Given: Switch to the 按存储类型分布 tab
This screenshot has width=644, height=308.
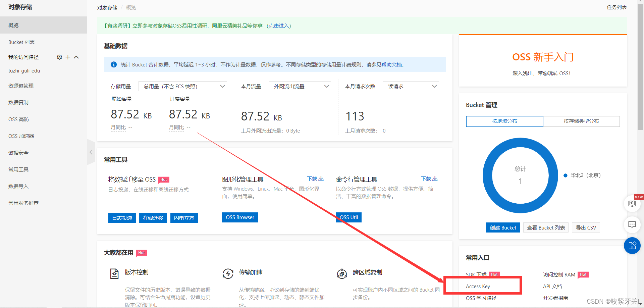Looking at the screenshot, I should click(x=581, y=121).
